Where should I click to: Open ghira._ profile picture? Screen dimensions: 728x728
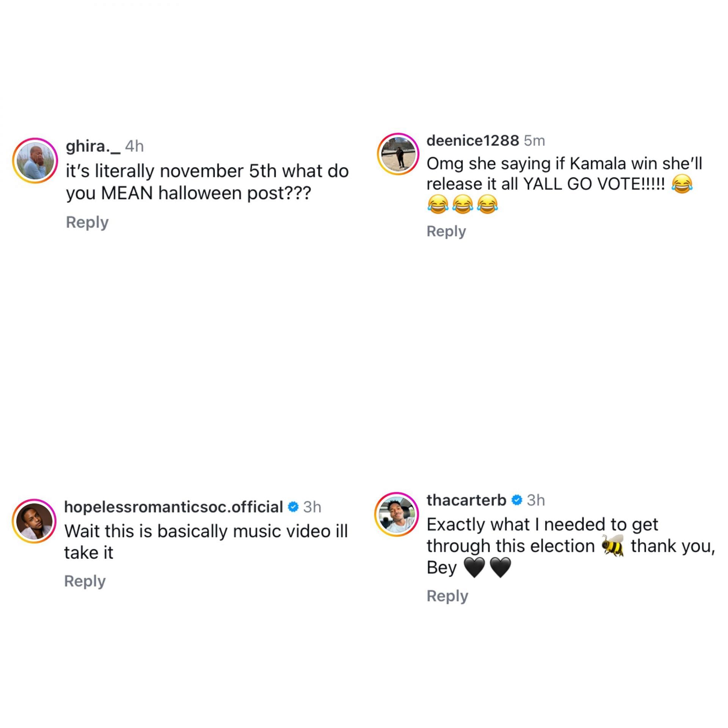(35, 161)
